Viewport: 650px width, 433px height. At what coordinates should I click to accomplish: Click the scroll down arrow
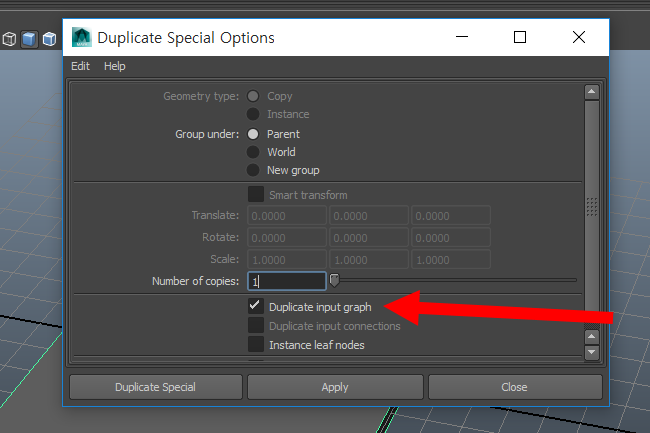[592, 353]
